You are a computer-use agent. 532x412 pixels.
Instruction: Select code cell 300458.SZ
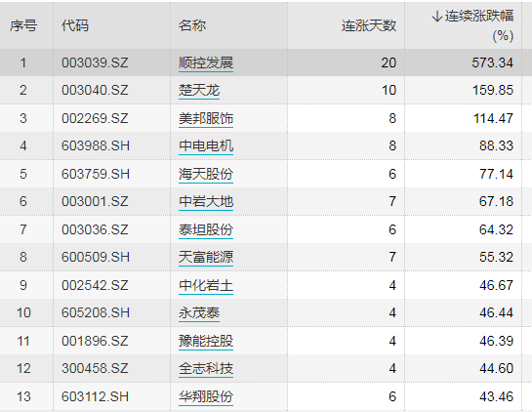(95, 369)
